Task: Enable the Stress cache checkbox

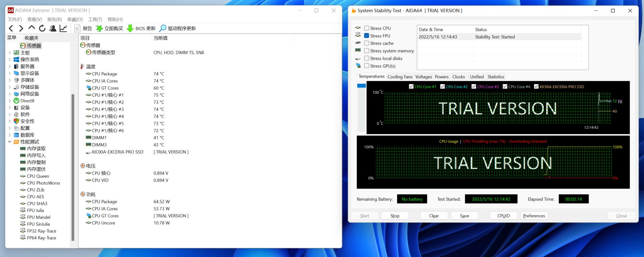Action: (367, 43)
